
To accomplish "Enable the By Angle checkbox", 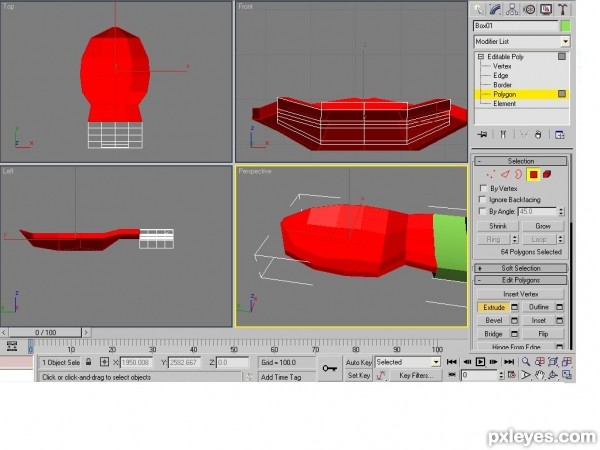I will pyautogui.click(x=483, y=211).
